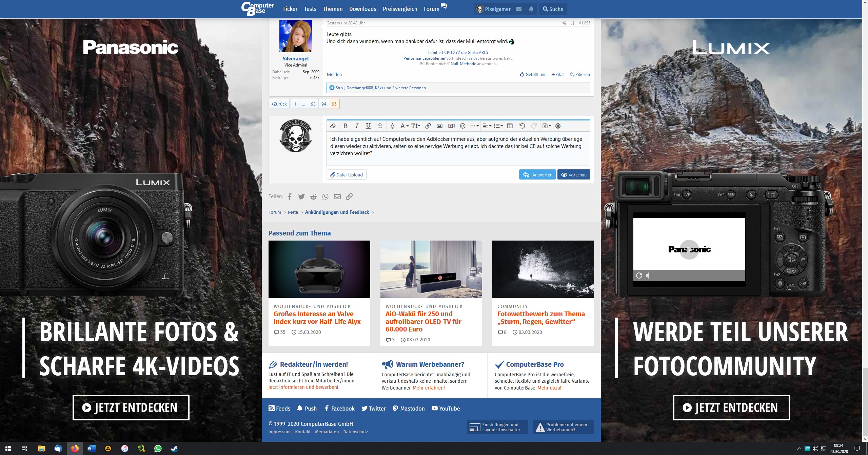Open the smiley emoji picker

pos(462,126)
